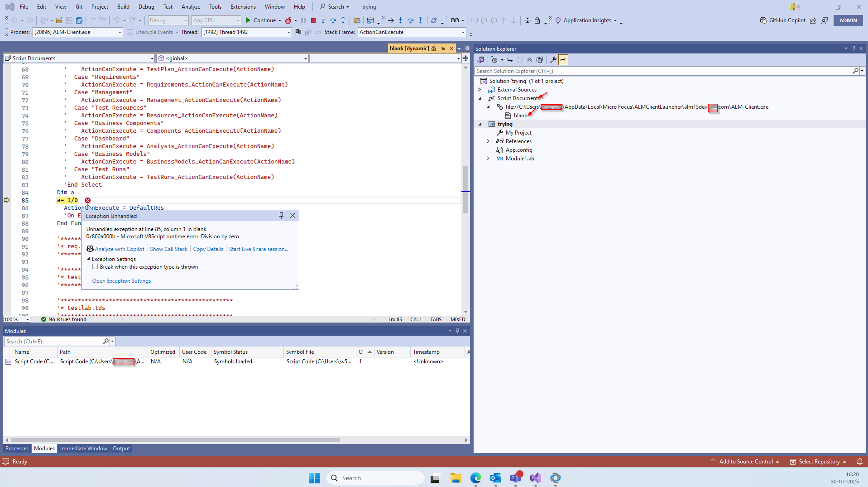Image resolution: width=868 pixels, height=487 pixels.
Task: Open the Analyze menu
Action: pyautogui.click(x=191, y=7)
